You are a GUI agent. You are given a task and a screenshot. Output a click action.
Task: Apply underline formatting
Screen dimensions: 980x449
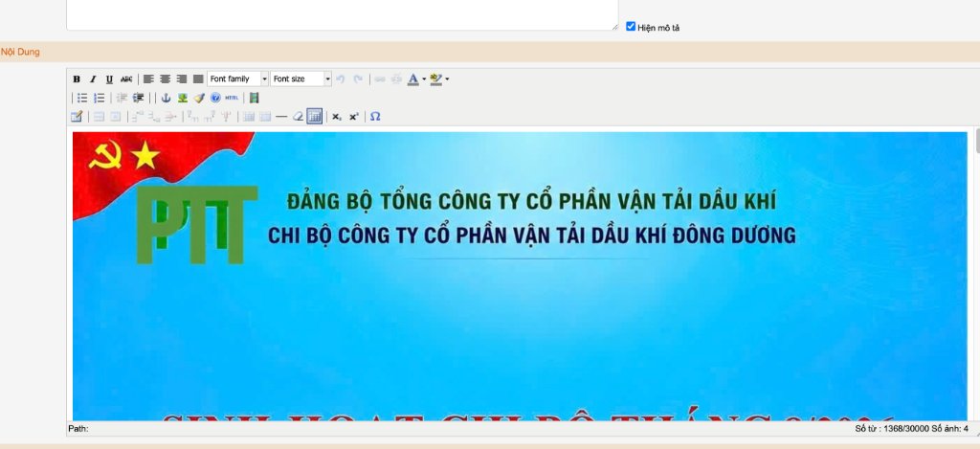[x=109, y=79]
